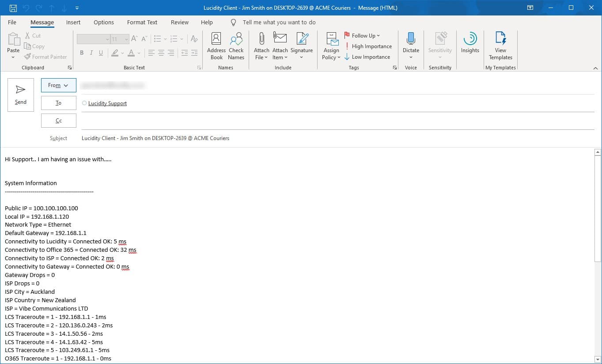602x364 pixels.
Task: Open the font name dropdown
Action: (x=107, y=39)
